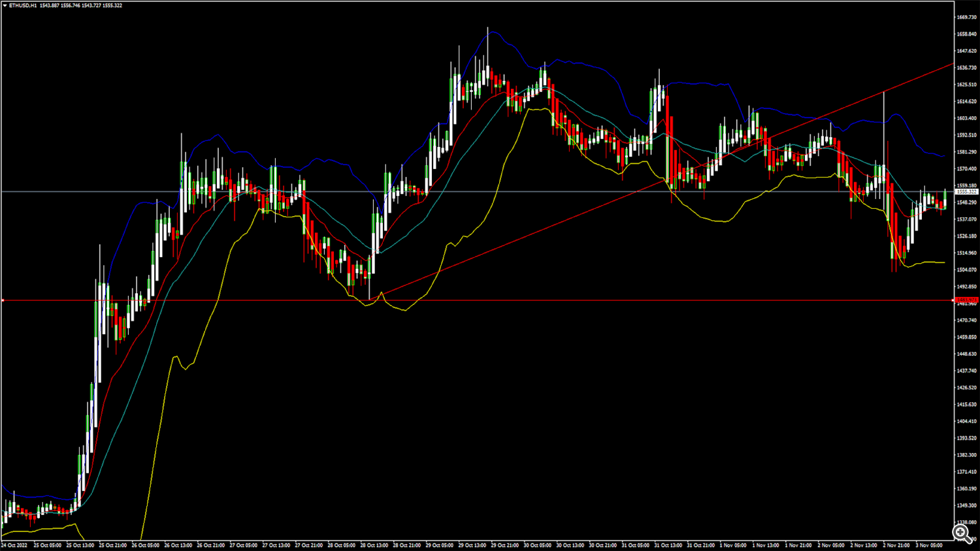The width and height of the screenshot is (980, 551).
Task: Click the 28 Oct 13:00 time label
Action: tap(374, 545)
